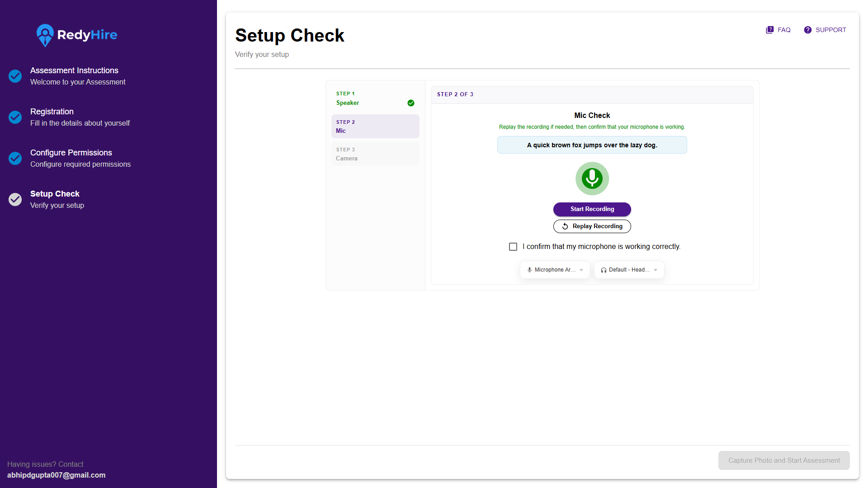
Task: Click the Registration step checkmark icon
Action: (15, 117)
